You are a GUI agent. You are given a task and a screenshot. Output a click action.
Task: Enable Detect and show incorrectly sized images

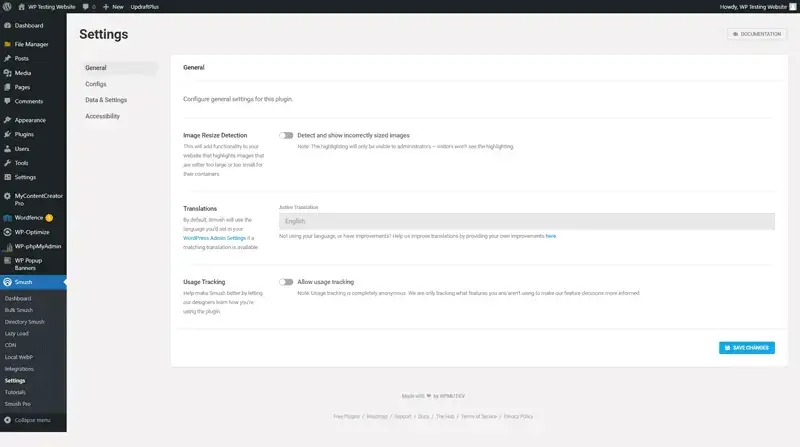click(x=286, y=135)
